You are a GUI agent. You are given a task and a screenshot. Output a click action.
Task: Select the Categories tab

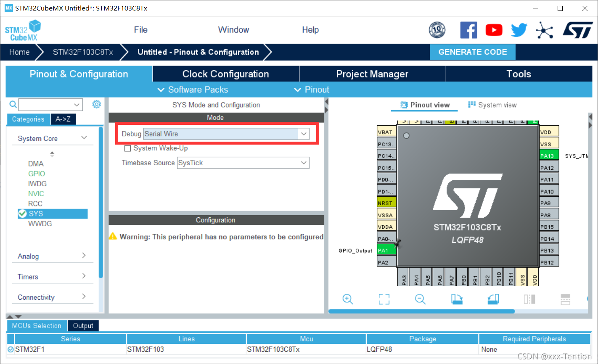coord(28,119)
